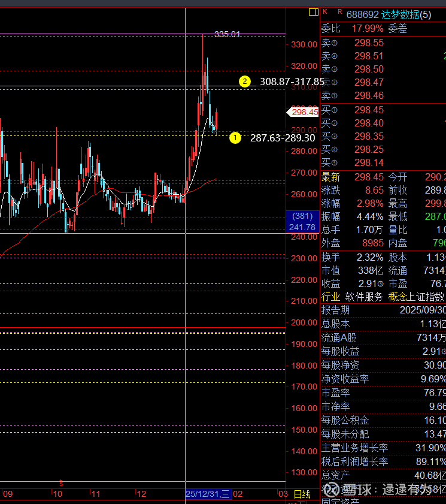
Task: Click the 每股未分配 row
Action: click(383, 434)
